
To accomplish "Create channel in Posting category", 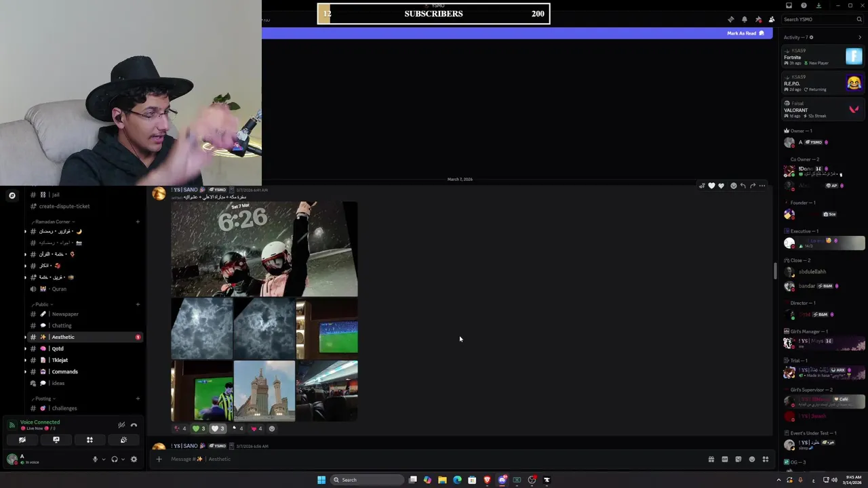I will [x=138, y=399].
